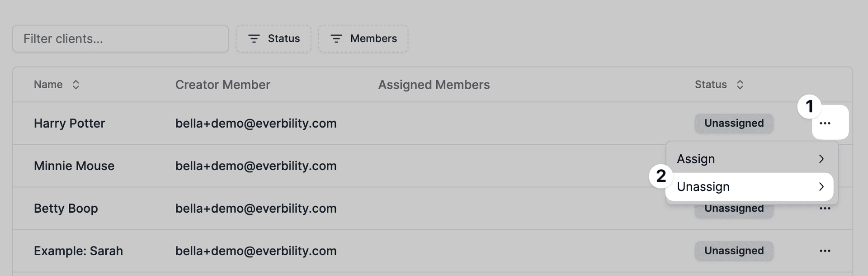Open the Status filter dropdown
This screenshot has width=868, height=276.
click(x=274, y=38)
